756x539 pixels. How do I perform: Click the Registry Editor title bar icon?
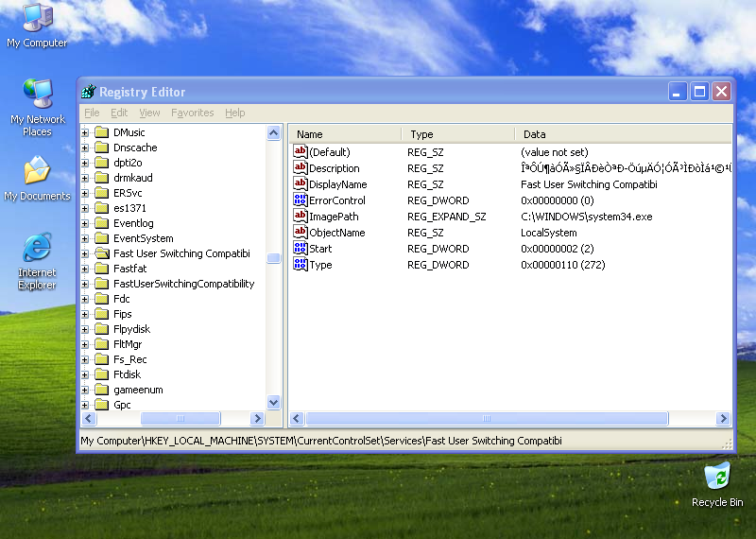pos(89,91)
